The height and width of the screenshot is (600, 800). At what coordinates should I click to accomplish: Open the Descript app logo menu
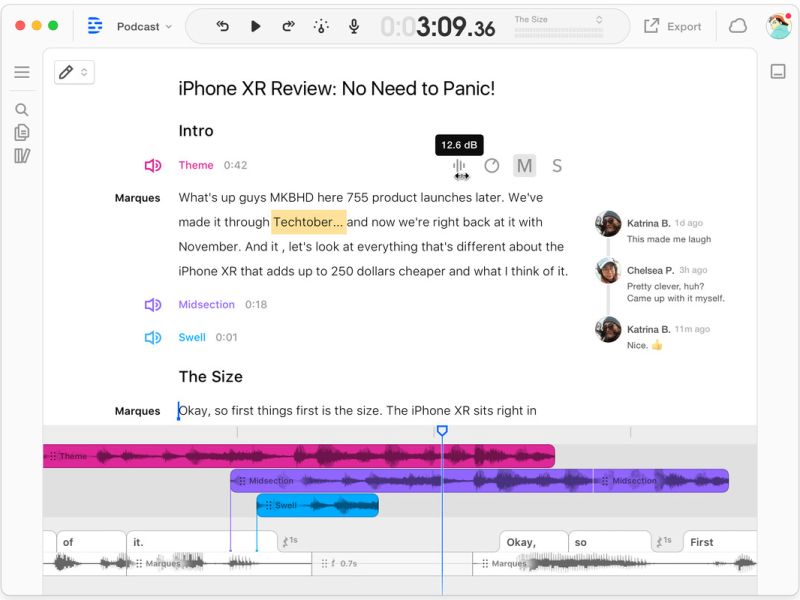click(95, 26)
